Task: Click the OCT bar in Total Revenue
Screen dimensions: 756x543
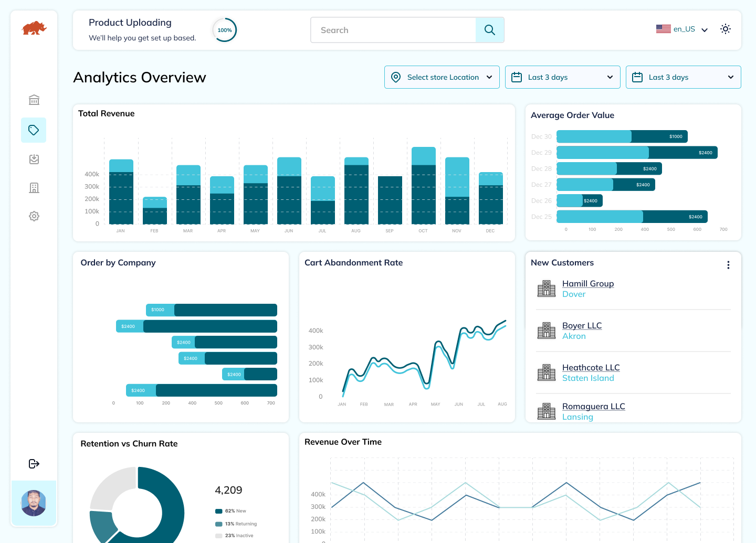Action: click(x=424, y=186)
